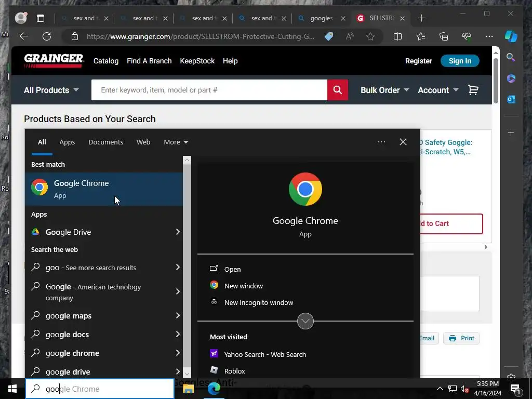This screenshot has height=399, width=532.
Task: Click muted volume tray icon
Action: (x=464, y=389)
